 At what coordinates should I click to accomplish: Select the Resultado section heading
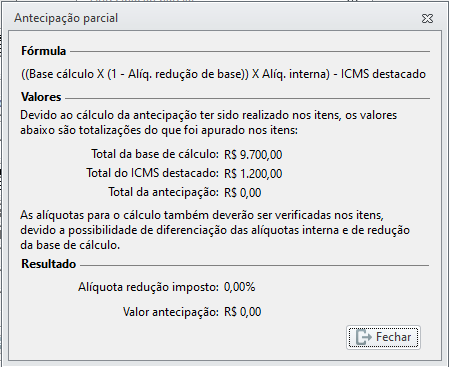point(49,264)
